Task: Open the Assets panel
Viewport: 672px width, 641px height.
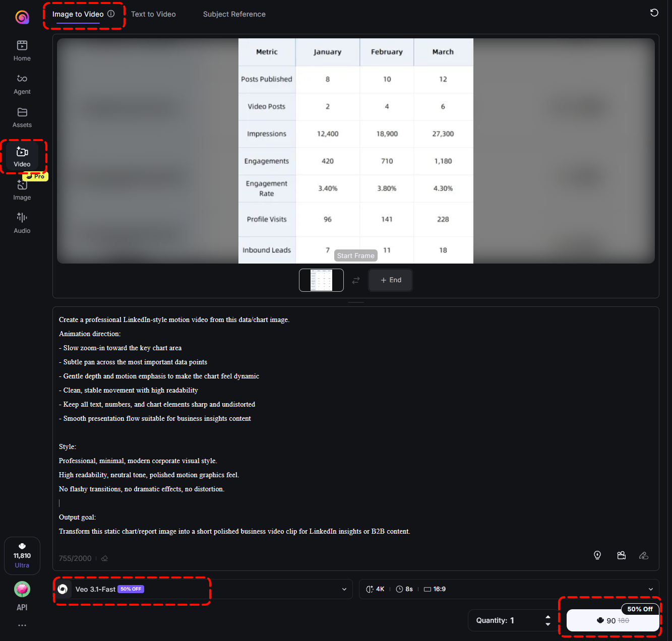Action: [x=22, y=117]
